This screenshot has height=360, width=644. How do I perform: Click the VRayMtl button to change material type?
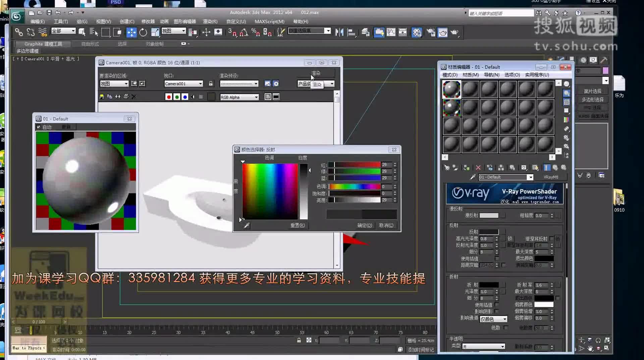pyautogui.click(x=552, y=177)
